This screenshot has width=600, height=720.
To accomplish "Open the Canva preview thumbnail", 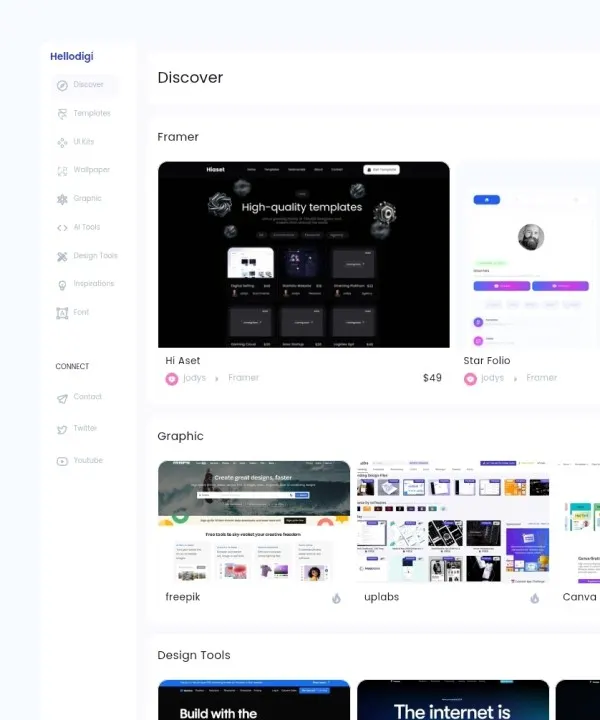I will point(578,522).
